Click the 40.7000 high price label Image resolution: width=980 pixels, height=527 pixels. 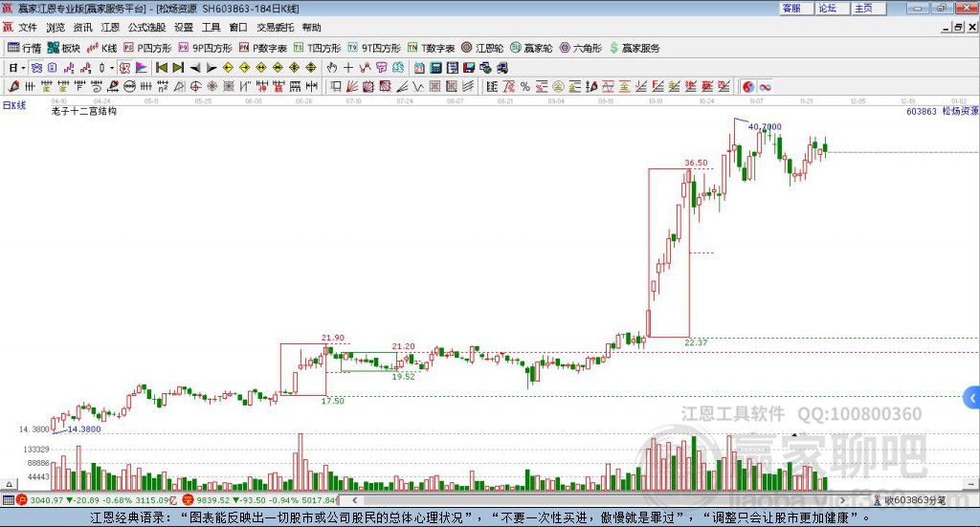765,127
